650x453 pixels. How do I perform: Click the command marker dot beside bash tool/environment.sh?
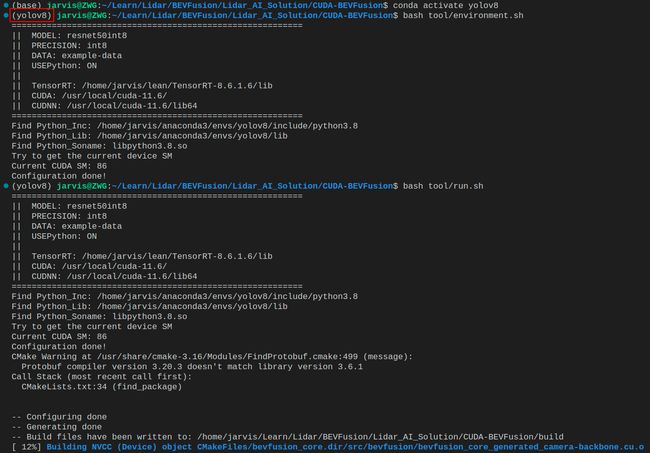pos(6,15)
